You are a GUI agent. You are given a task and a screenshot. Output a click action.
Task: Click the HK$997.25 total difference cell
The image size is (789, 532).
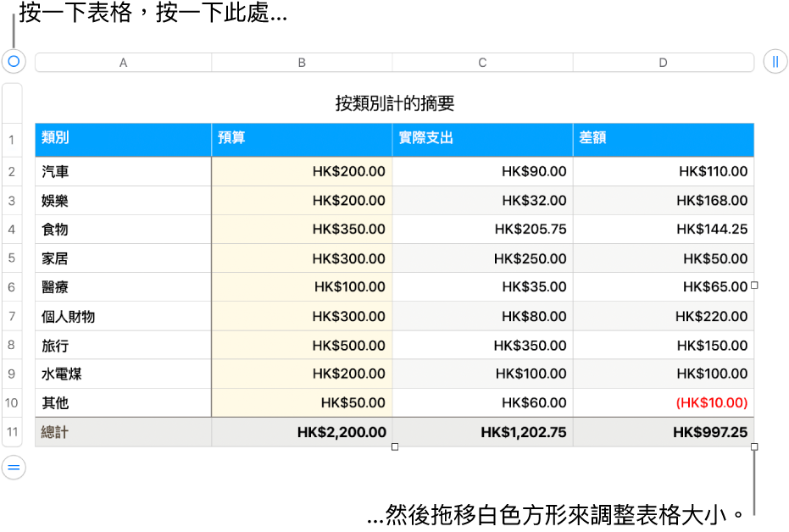664,432
